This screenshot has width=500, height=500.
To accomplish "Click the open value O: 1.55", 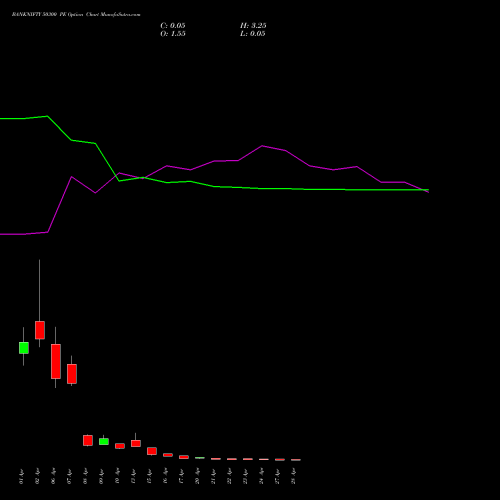I will [x=173, y=34].
